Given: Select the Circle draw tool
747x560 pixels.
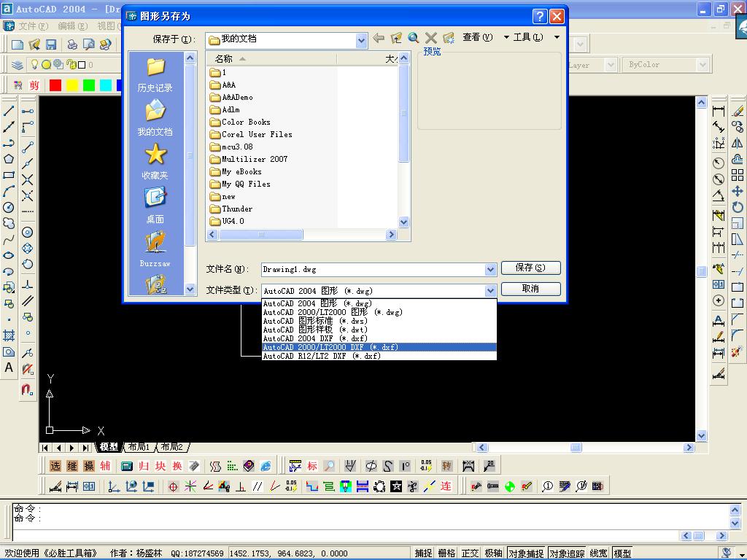Looking at the screenshot, I should click(x=9, y=208).
